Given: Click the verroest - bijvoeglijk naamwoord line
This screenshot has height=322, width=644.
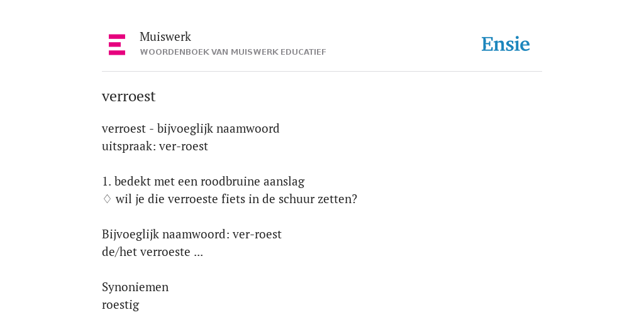Looking at the screenshot, I should [191, 129].
